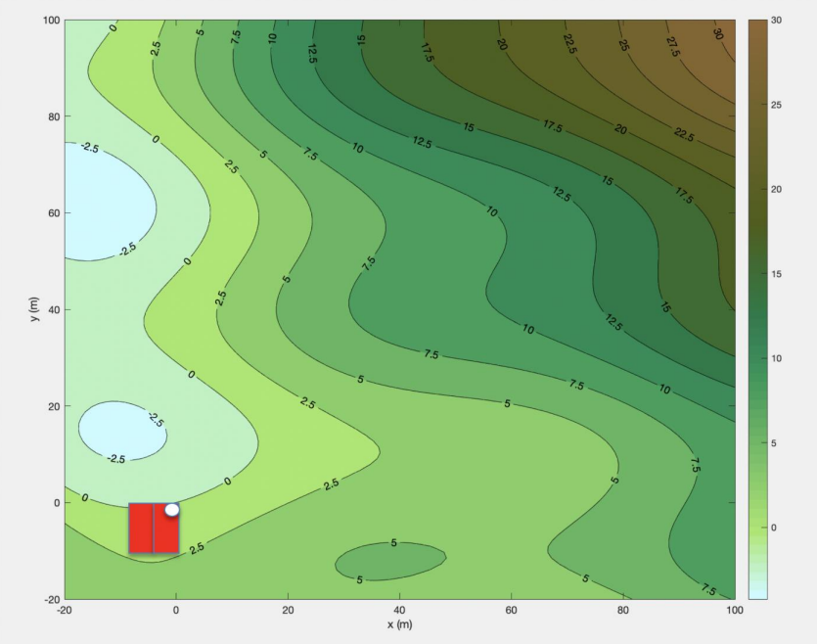Click the colorbar tick label 0

pos(774,528)
